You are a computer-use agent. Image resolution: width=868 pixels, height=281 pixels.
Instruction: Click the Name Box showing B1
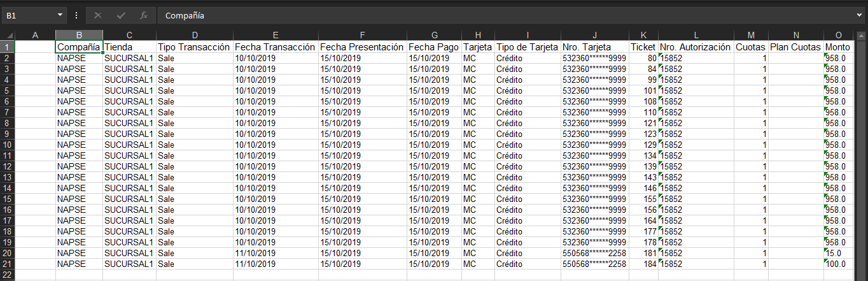(x=28, y=15)
